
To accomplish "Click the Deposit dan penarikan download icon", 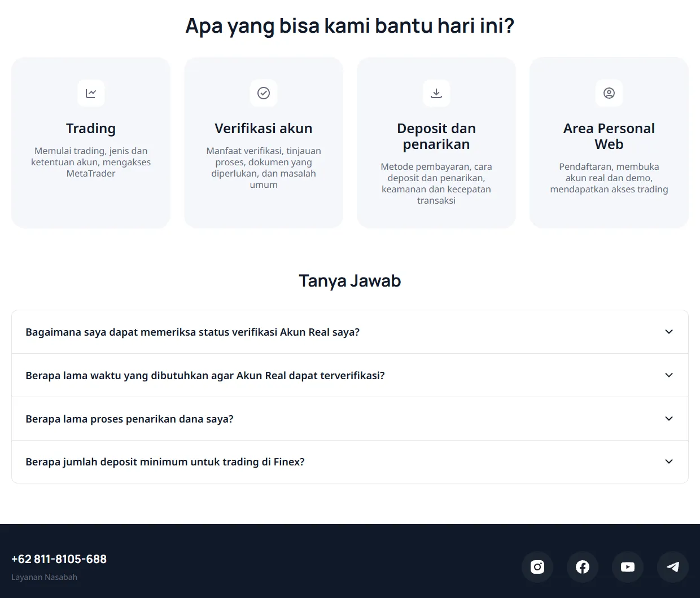I will pos(436,93).
